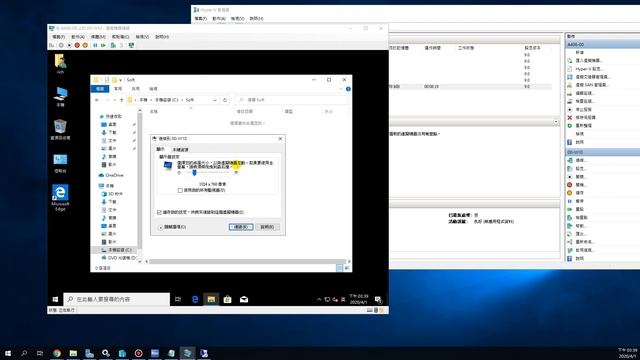The image size is (640, 360).
Task: Click Explorer up-one-level arrow
Action: (x=121, y=100)
